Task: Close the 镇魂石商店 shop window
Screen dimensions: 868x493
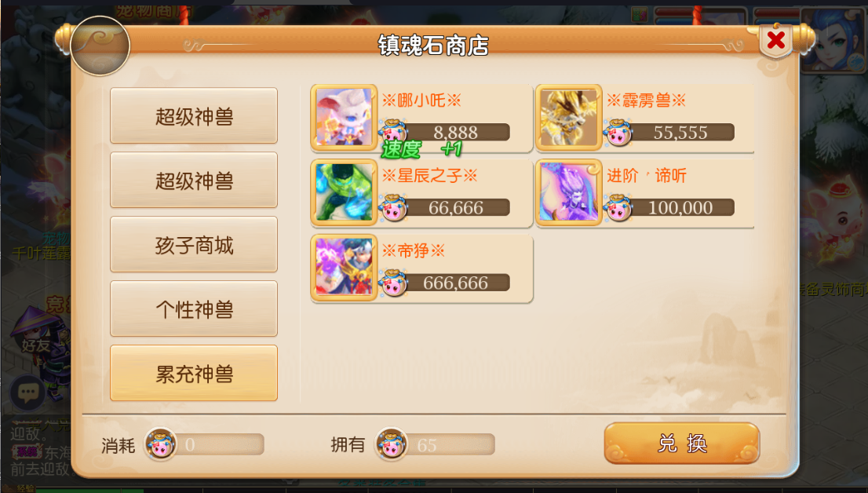Action: pos(776,40)
